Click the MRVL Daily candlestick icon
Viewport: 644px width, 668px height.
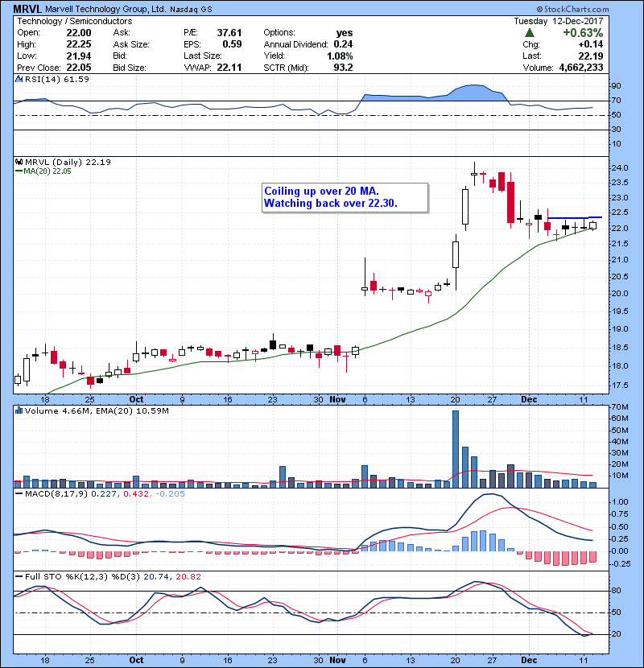(x=19, y=163)
